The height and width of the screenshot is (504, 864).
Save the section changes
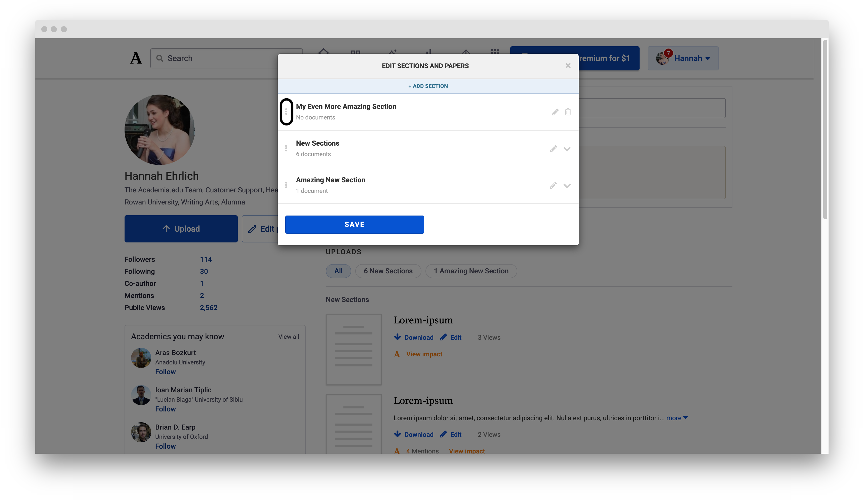pyautogui.click(x=355, y=224)
